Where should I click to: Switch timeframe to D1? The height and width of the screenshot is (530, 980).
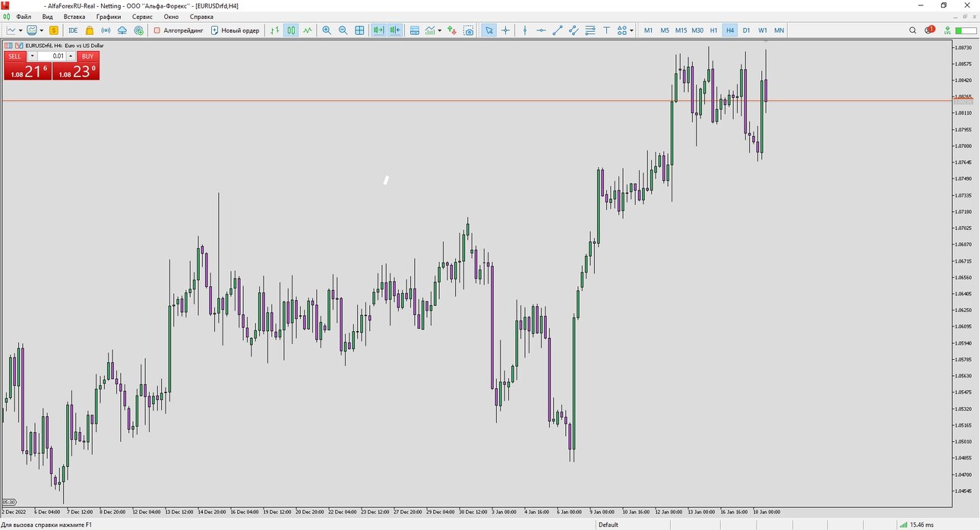pyautogui.click(x=746, y=30)
